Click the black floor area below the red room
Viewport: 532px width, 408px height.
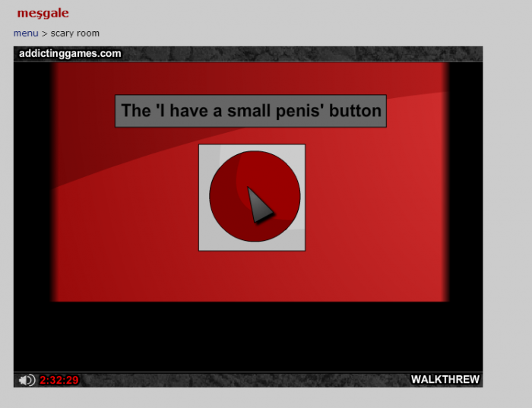[248, 336]
